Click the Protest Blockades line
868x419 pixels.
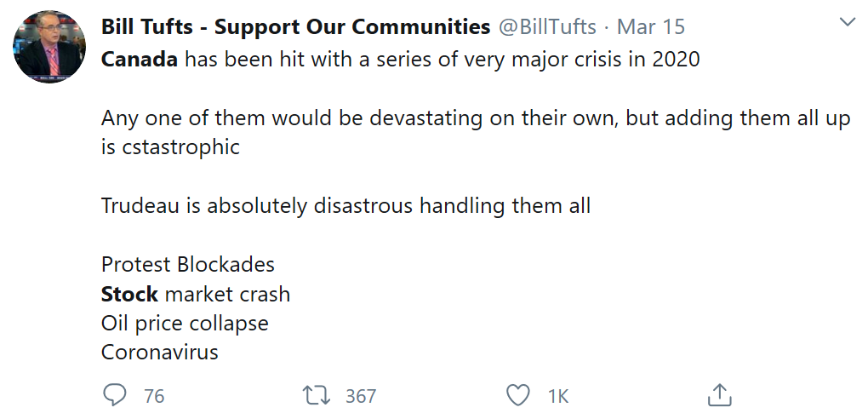(188, 264)
